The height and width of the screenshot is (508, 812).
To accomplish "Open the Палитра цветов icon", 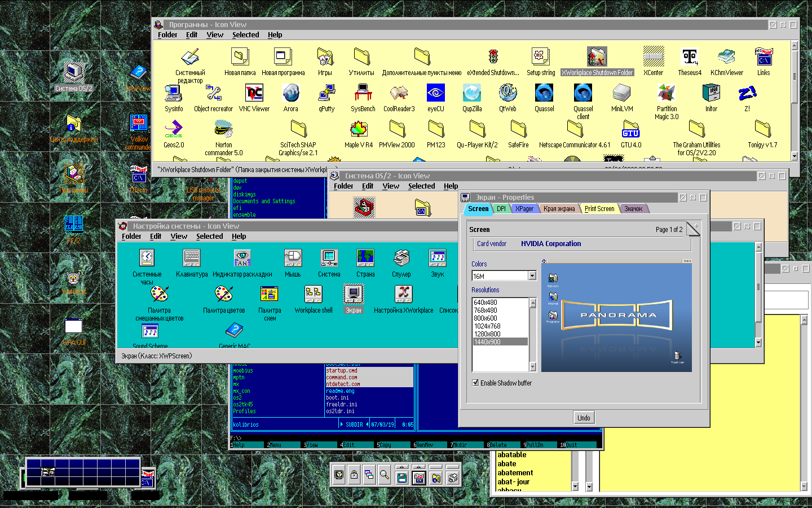I will click(224, 294).
